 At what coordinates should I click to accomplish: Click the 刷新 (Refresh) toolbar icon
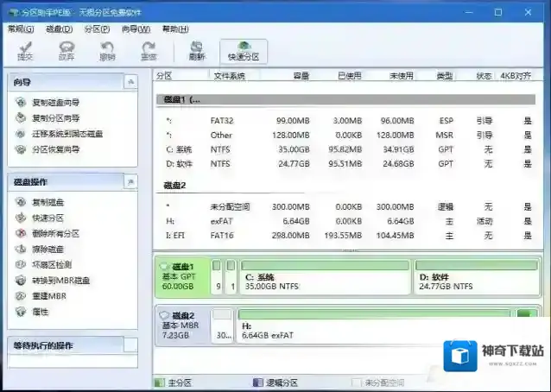[197, 50]
